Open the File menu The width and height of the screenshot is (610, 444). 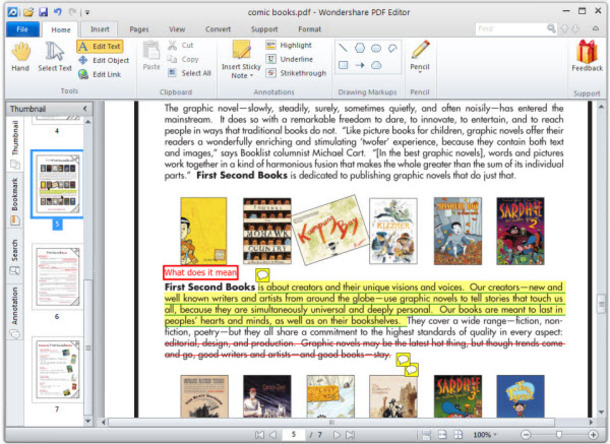pyautogui.click(x=22, y=29)
